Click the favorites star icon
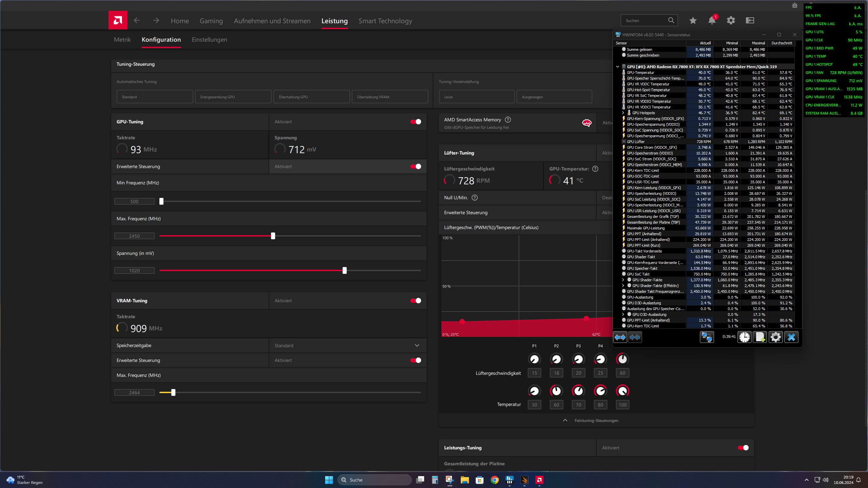The width and height of the screenshot is (868, 488). (x=693, y=21)
